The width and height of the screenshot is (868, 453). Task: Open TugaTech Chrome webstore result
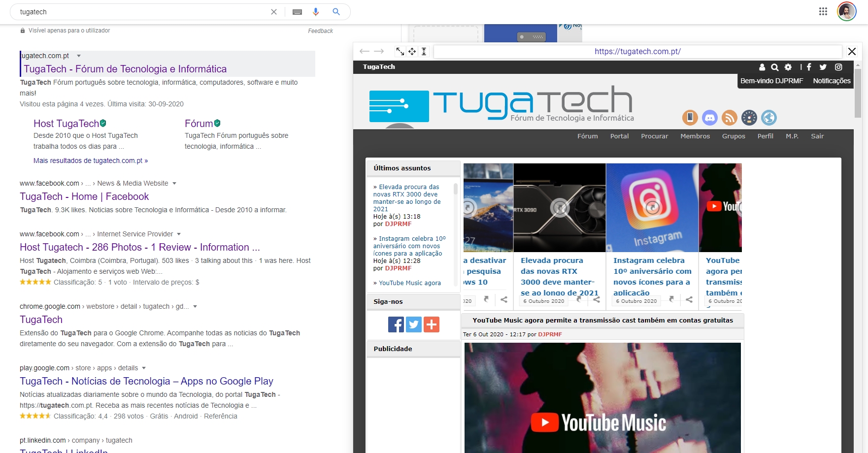(41, 320)
